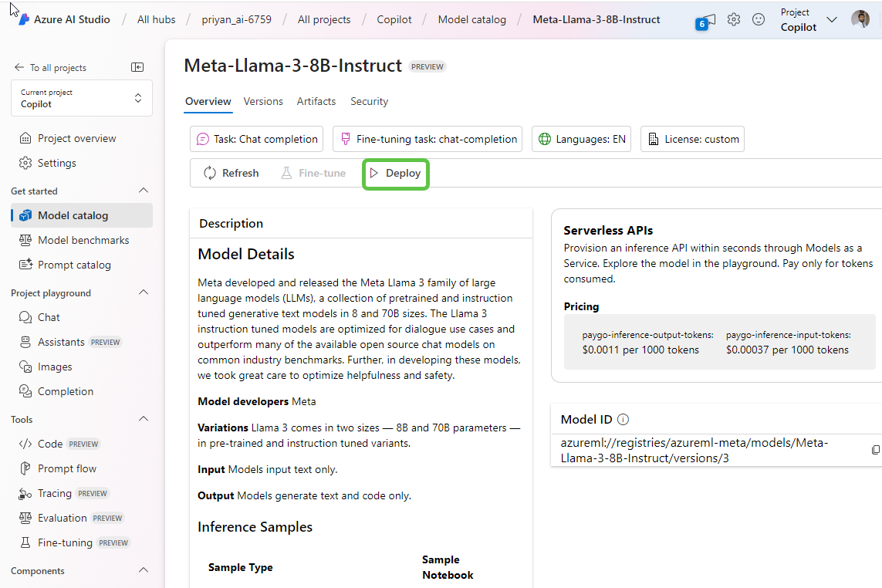Expand the Project Copilot dropdown chevron
The width and height of the screenshot is (882, 588).
point(831,20)
